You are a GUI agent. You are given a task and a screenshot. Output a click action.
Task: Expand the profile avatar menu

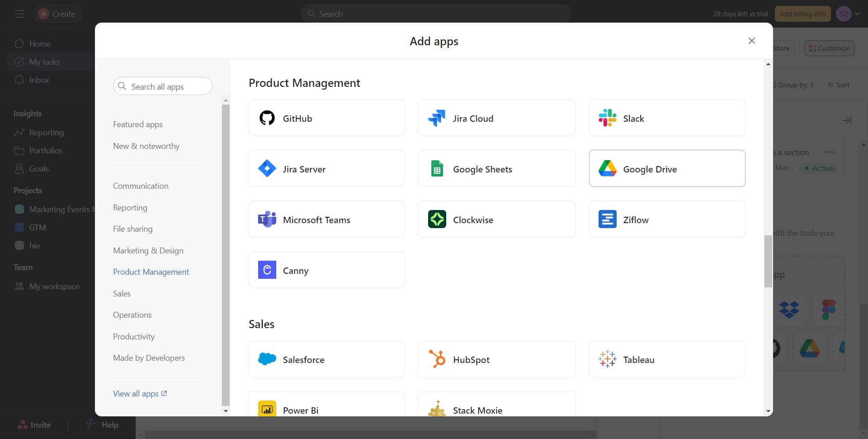click(848, 14)
